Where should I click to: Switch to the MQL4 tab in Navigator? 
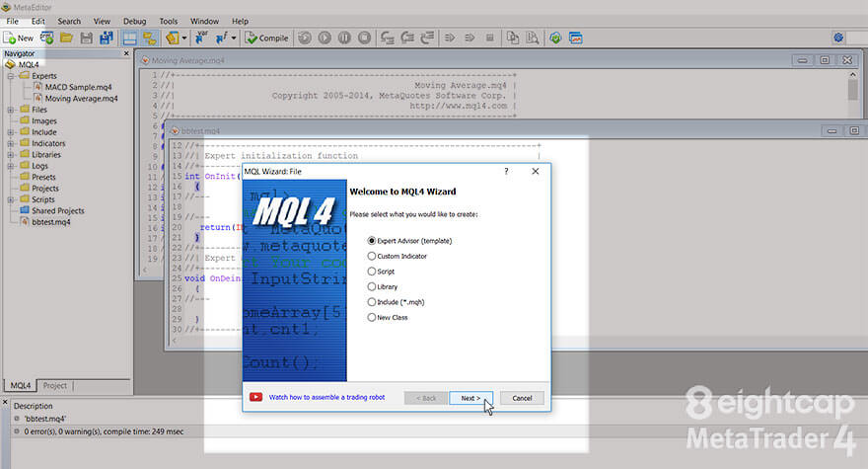point(21,385)
